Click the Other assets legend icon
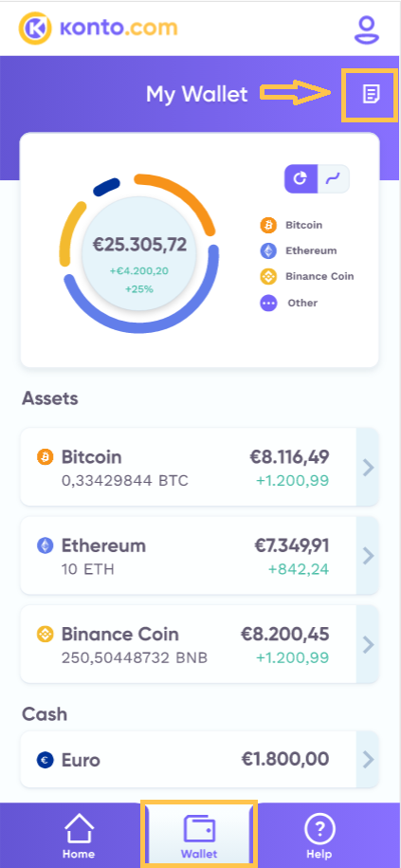Image resolution: width=401 pixels, height=868 pixels. (268, 303)
